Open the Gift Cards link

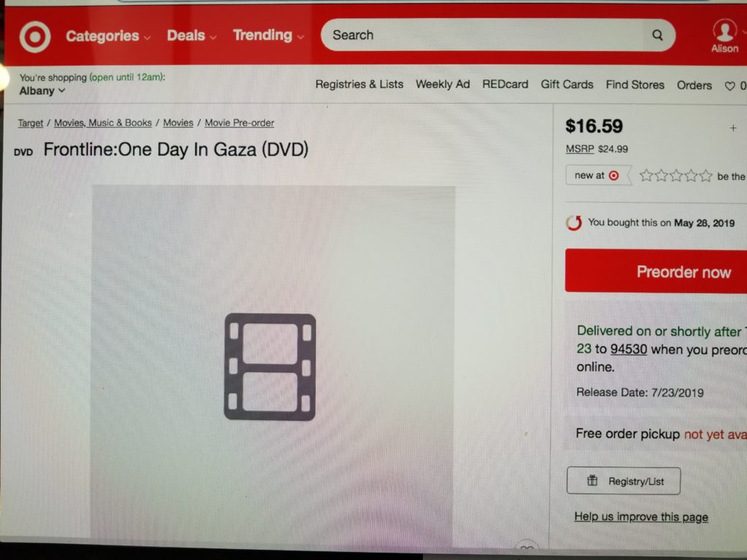point(567,85)
